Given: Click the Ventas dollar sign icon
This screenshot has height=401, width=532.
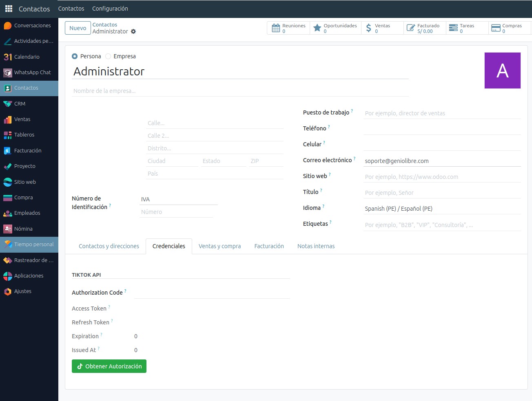Looking at the screenshot, I should point(370,27).
